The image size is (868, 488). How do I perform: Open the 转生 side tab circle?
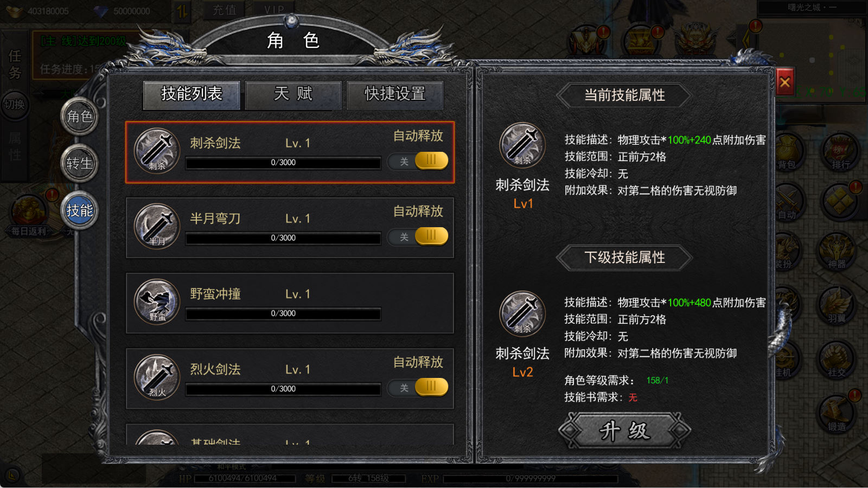coord(79,163)
